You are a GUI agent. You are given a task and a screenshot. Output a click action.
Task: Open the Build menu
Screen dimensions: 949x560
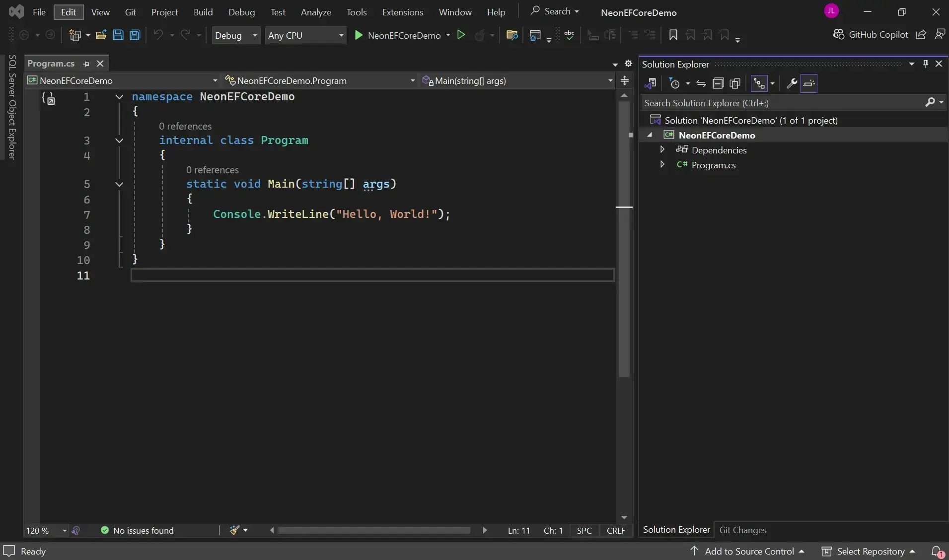pyautogui.click(x=203, y=12)
